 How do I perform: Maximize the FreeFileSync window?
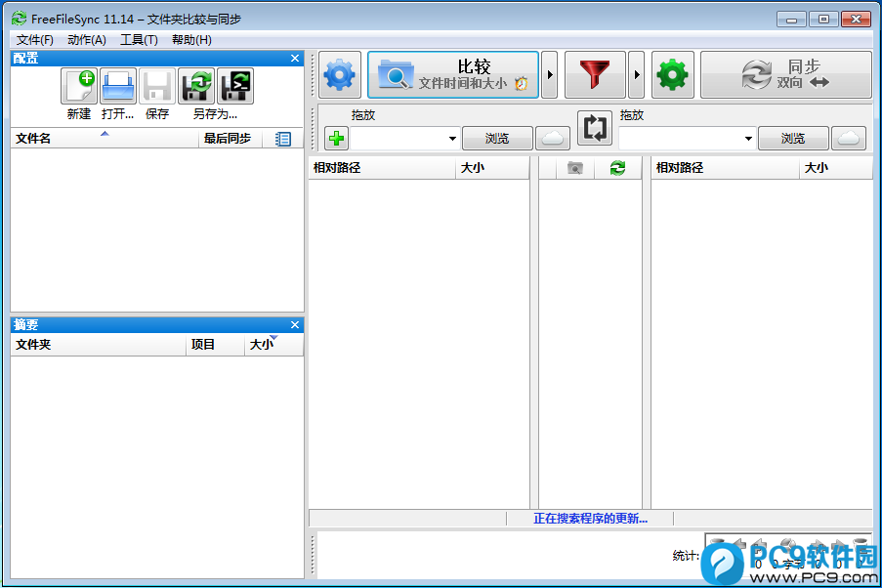coord(823,20)
